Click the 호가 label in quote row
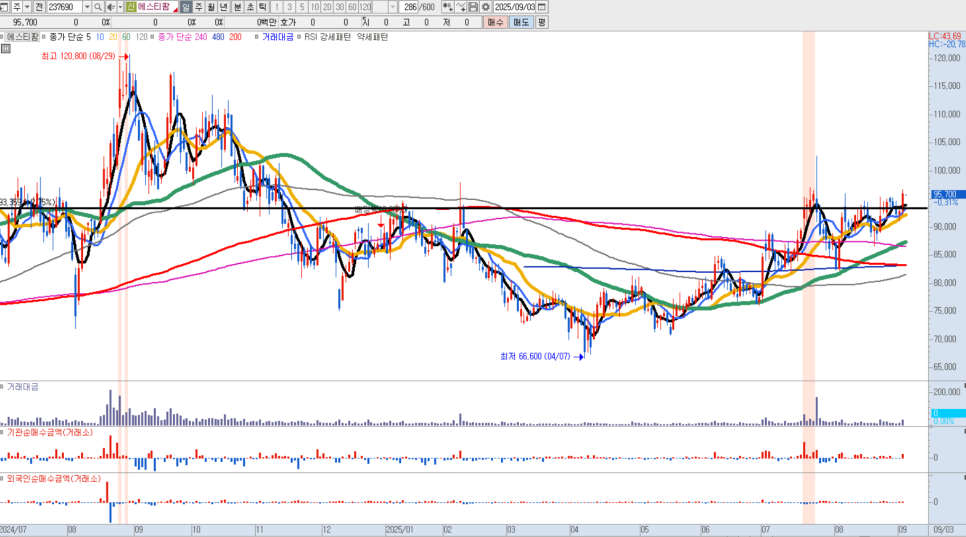The image size is (966, 537). coord(288,22)
